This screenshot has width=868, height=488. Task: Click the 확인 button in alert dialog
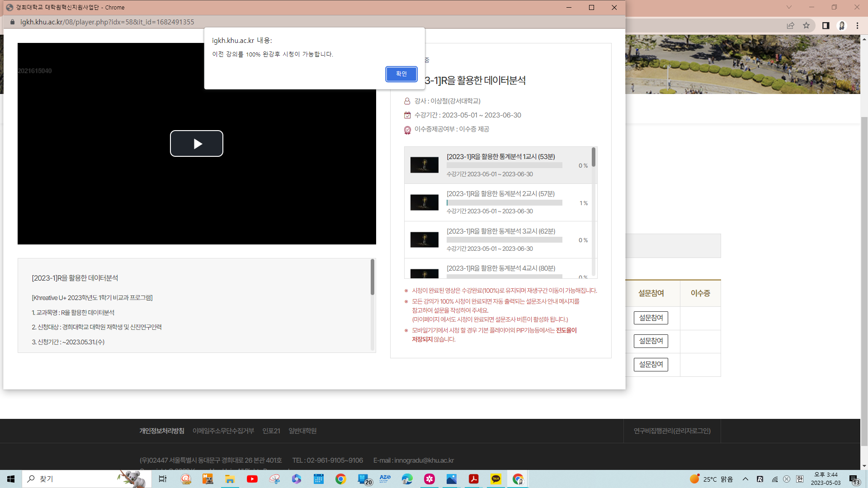(x=401, y=74)
